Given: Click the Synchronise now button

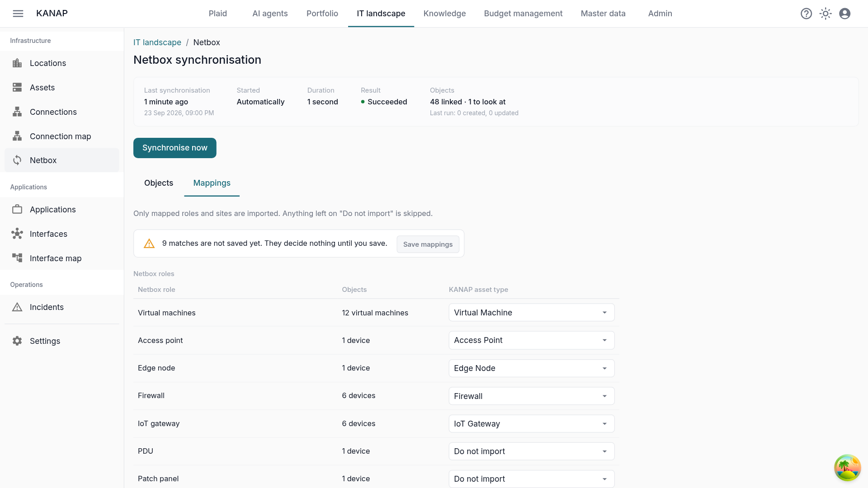Looking at the screenshot, I should (x=175, y=148).
